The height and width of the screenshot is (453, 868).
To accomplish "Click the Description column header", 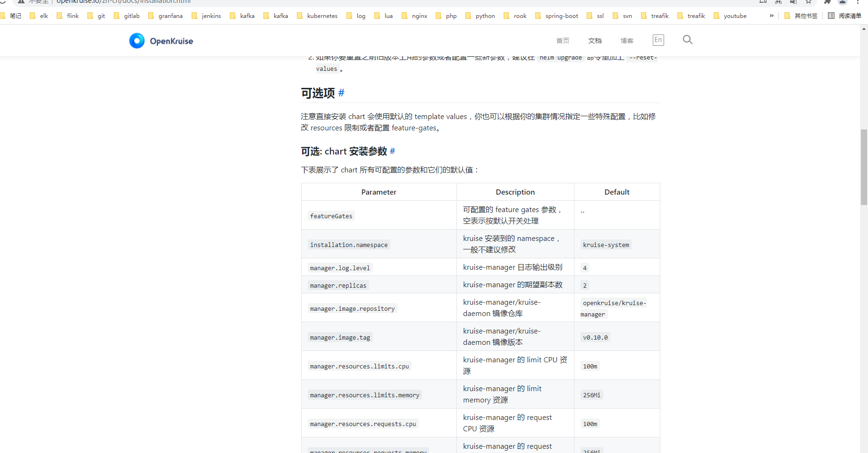I will 515,192.
